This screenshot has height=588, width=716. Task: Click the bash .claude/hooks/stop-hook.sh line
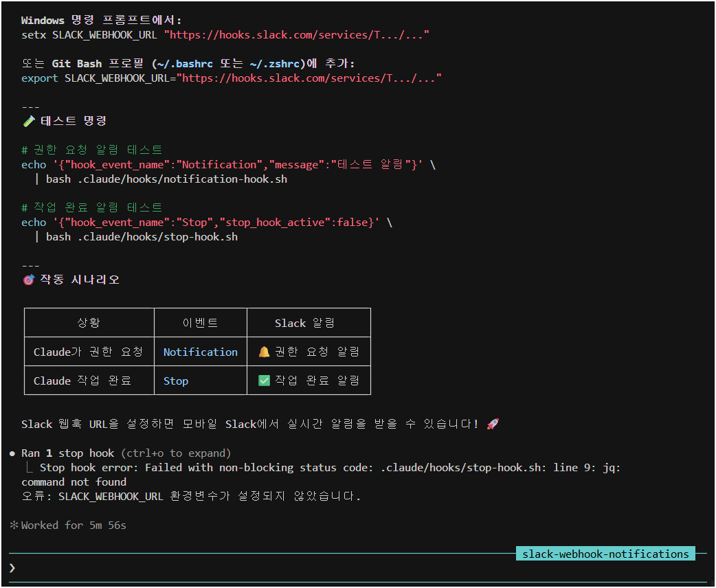(137, 237)
